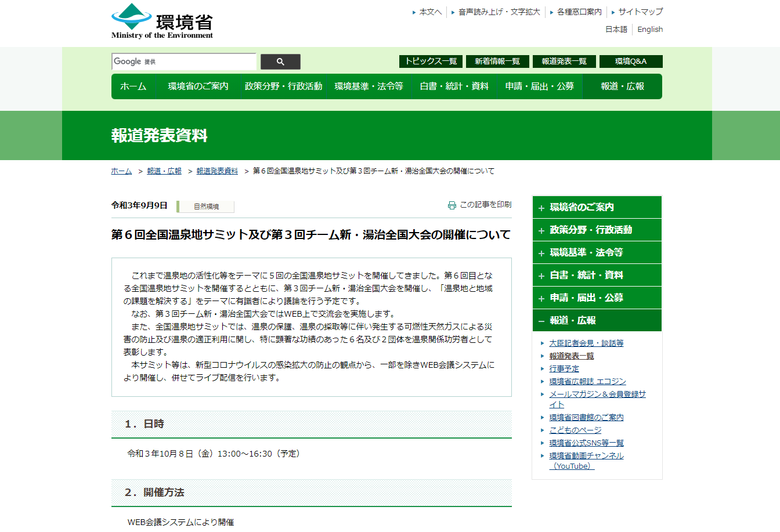The image size is (780, 532).
Task: Click the magnifying glass search button
Action: 280,61
